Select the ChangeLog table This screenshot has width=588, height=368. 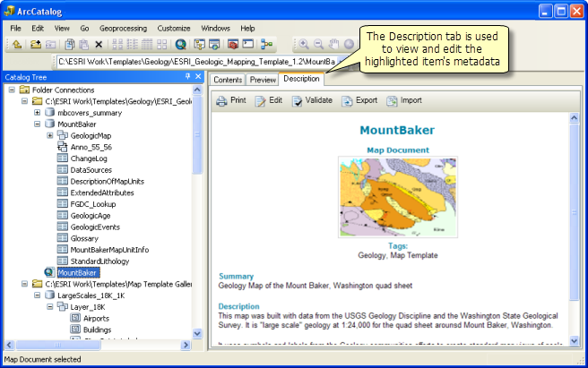coord(89,158)
